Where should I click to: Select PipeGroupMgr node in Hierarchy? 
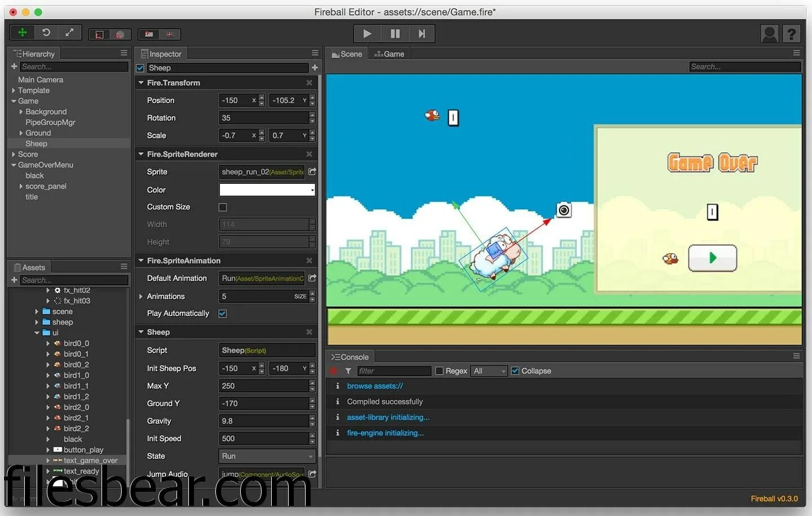pyautogui.click(x=50, y=122)
